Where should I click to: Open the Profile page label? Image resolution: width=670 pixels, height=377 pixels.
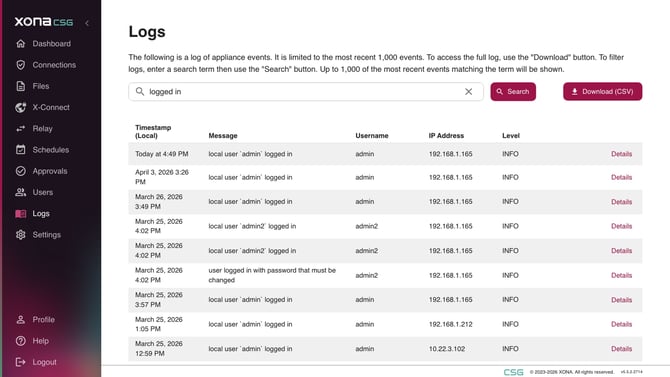44,320
